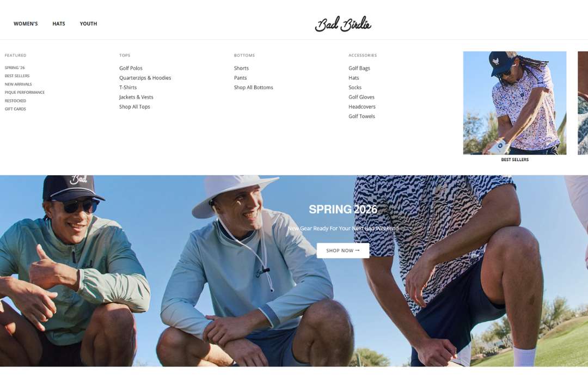Open Headcovers accessory category

click(x=362, y=107)
